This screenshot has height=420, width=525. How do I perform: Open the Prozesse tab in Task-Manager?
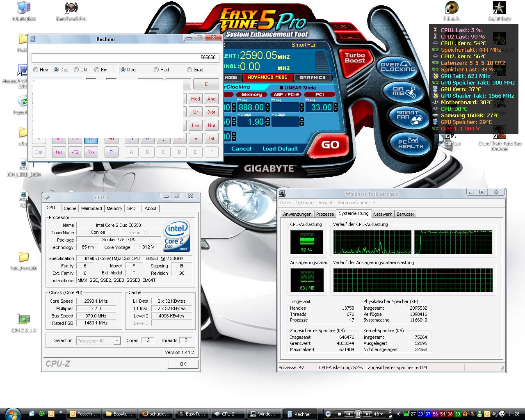pos(325,214)
